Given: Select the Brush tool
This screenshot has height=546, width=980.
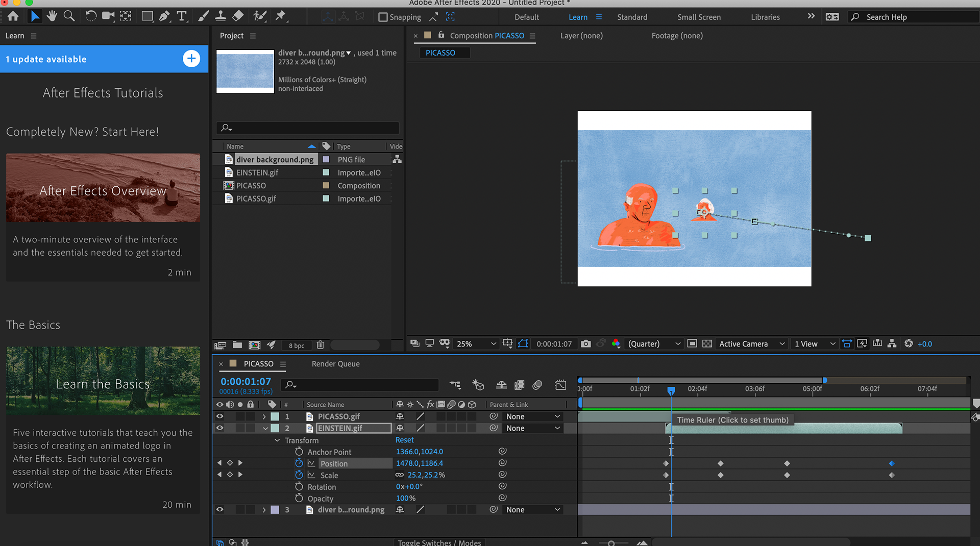Looking at the screenshot, I should coord(203,16).
